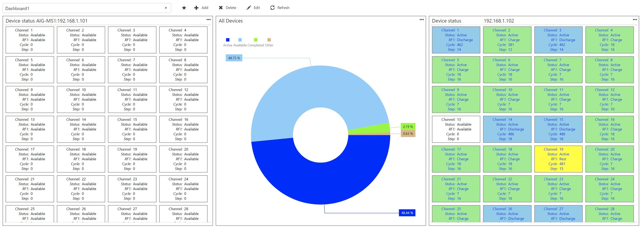The image size is (644, 236).
Task: Expand the Dashboard1 selector arrow
Action: click(x=166, y=8)
